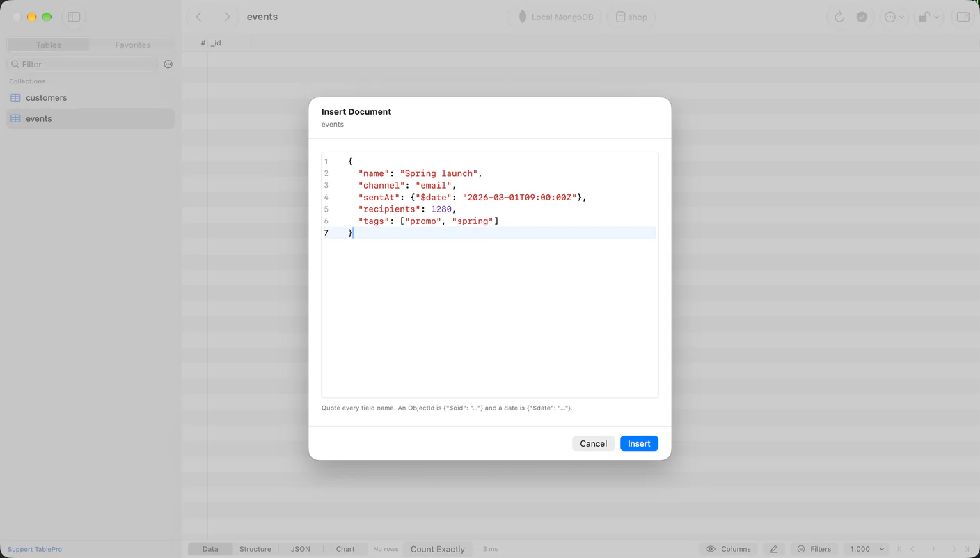Open the Filters button
The image size is (980, 558).
[813, 549]
